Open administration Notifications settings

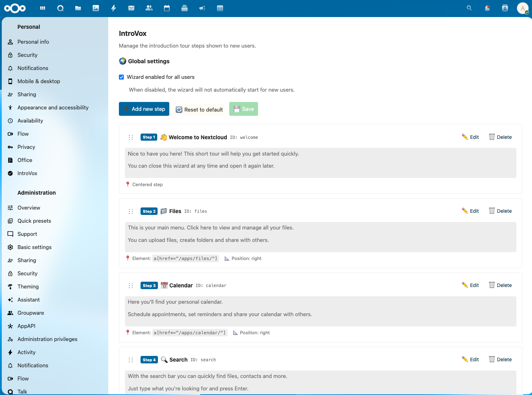tap(55, 366)
